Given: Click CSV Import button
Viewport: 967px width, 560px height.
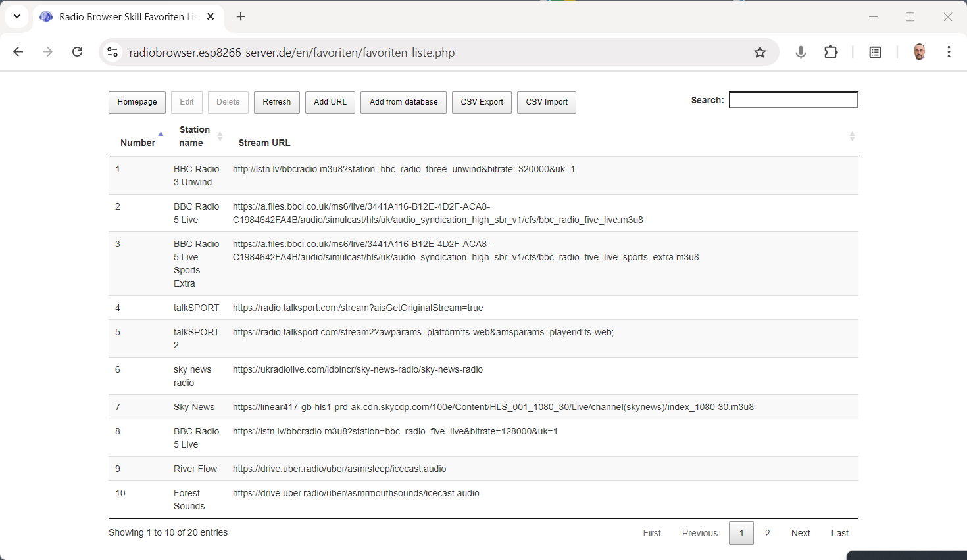Looking at the screenshot, I should coord(547,102).
